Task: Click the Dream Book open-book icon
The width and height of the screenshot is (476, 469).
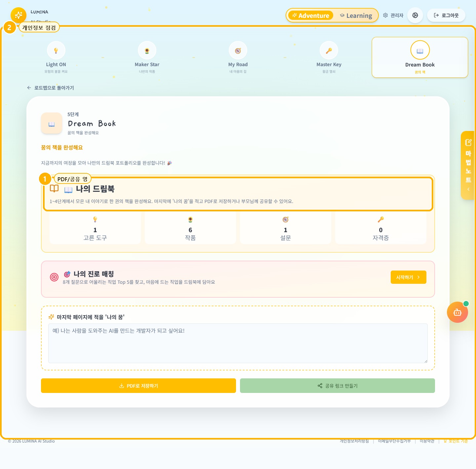Action: click(420, 51)
